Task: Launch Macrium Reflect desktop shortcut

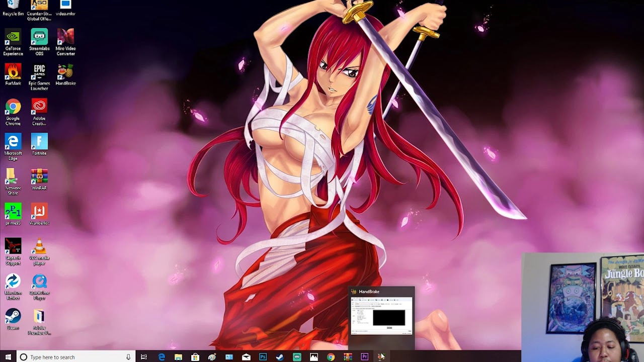Action: pos(13,287)
